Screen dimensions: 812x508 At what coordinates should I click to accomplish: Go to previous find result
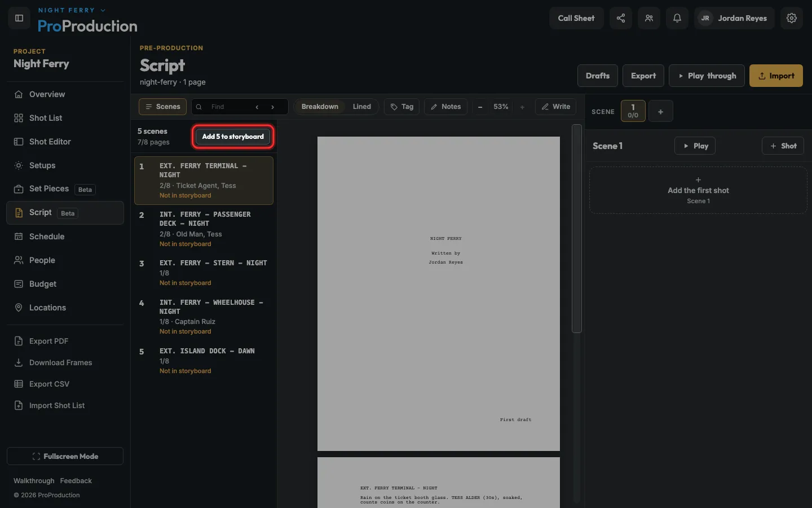[257, 107]
